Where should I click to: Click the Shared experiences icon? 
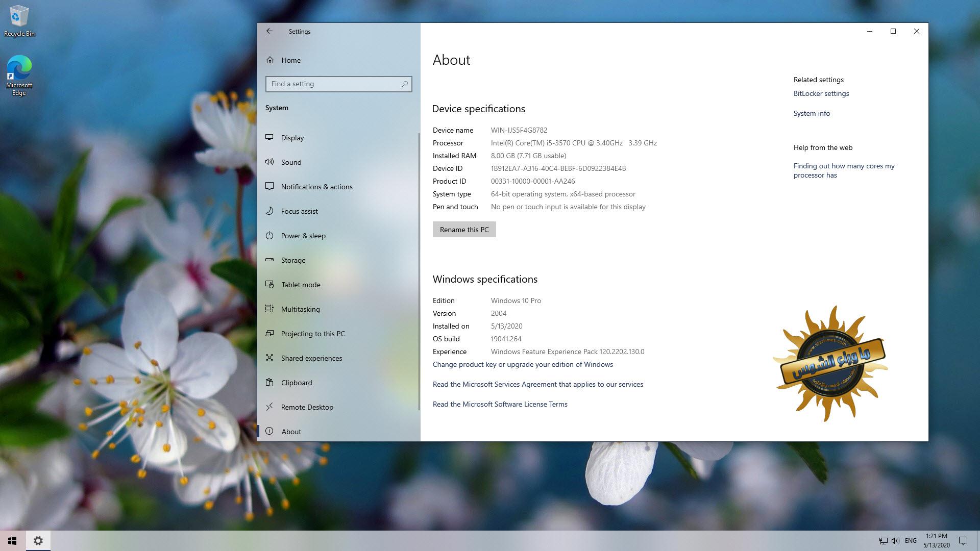point(269,358)
